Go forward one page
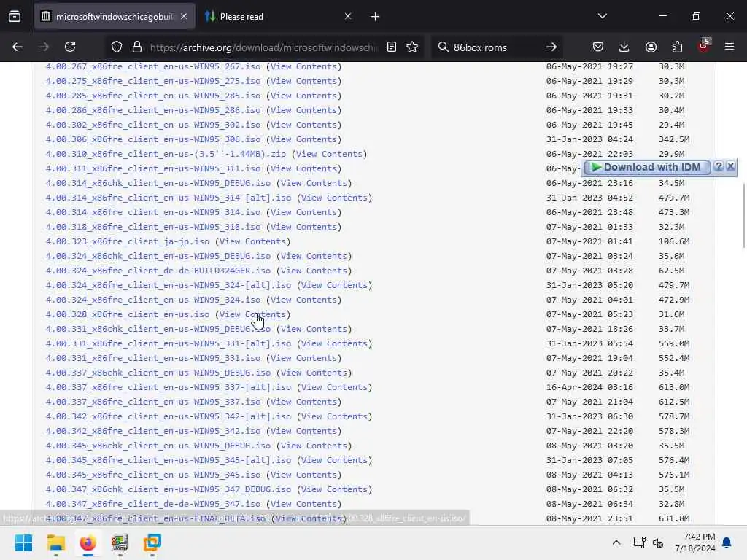Screen dimensions: 747x560 point(43,47)
